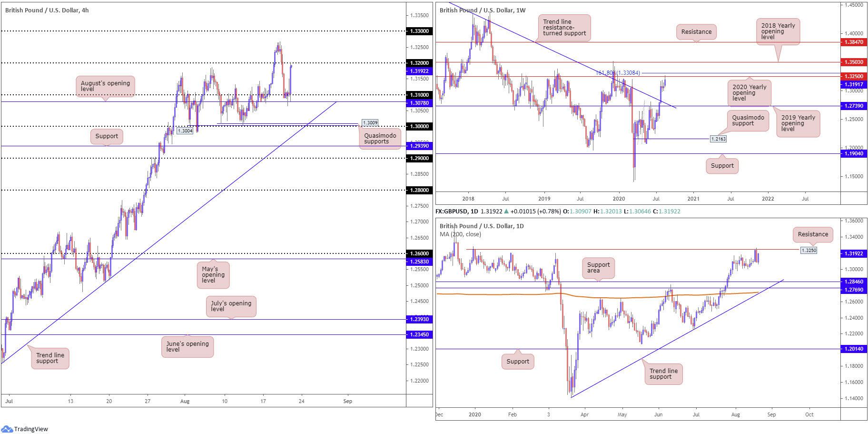
Task: Click the blue 1.23450 price tag
Action: (419, 334)
